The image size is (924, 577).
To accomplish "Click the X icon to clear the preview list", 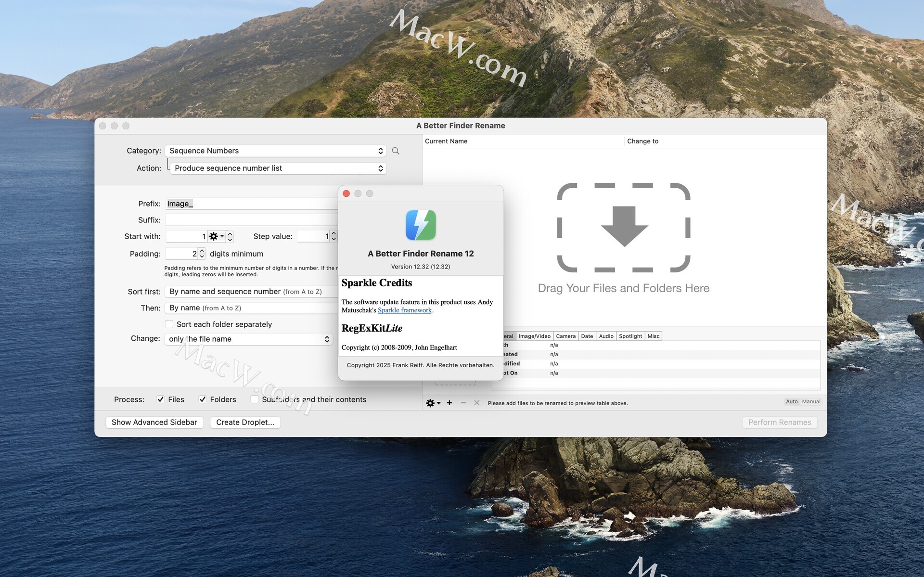I will click(x=476, y=403).
